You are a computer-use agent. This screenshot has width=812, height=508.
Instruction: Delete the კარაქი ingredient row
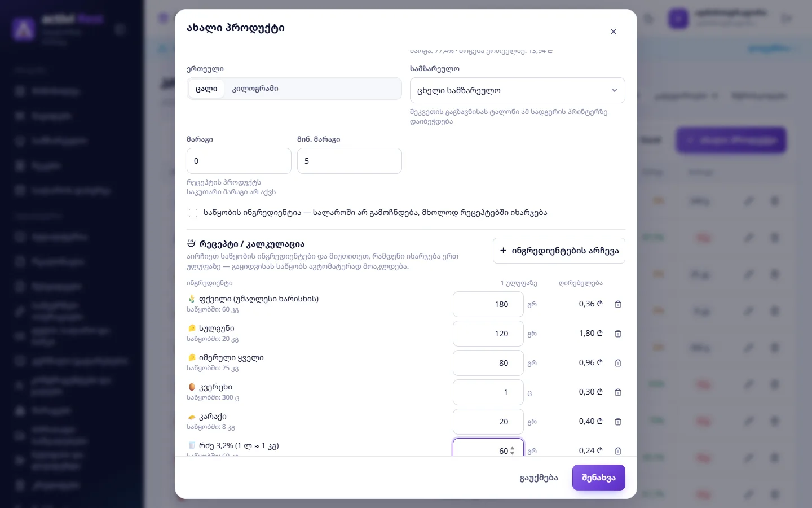tap(618, 422)
